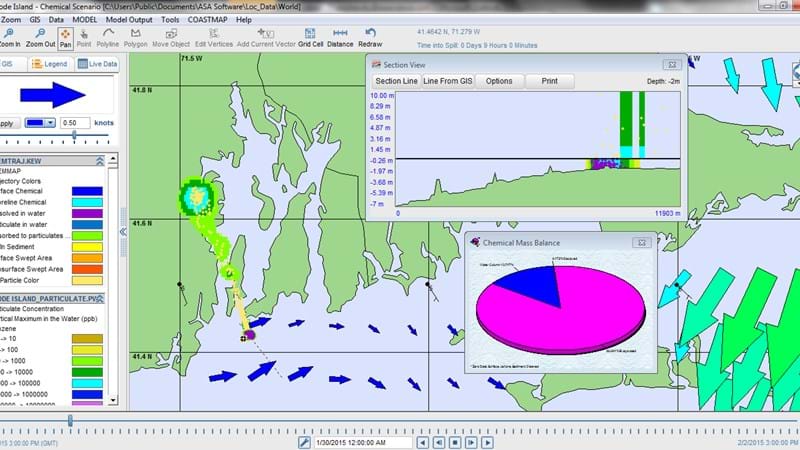Open the Model Output menu

pyautogui.click(x=129, y=20)
